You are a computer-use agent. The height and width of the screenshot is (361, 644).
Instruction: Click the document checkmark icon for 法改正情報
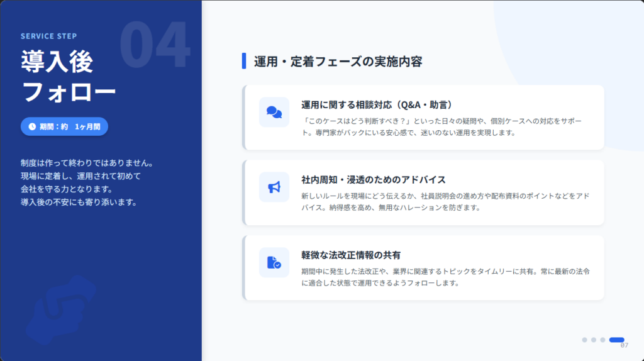pyautogui.click(x=274, y=262)
